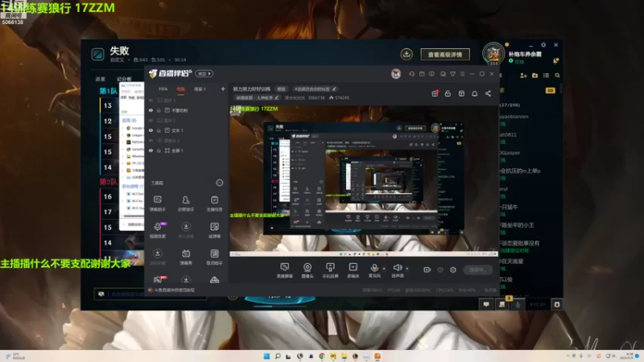
Task: Click the headset support icon in title bar
Action: [411, 74]
